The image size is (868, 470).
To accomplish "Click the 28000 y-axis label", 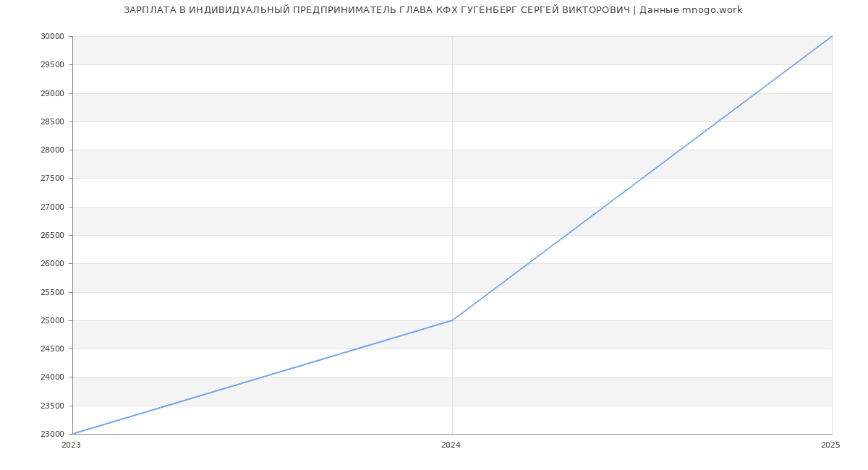I will pos(52,150).
